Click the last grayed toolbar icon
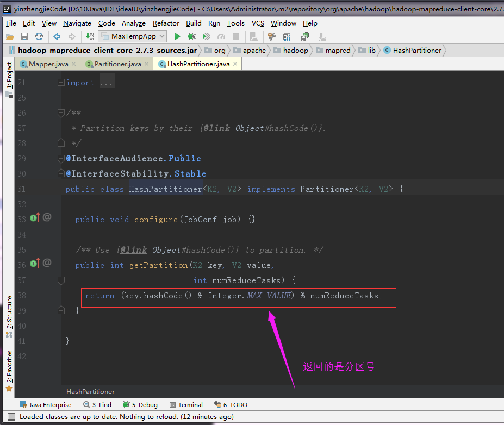The width and height of the screenshot is (504, 425). click(322, 36)
